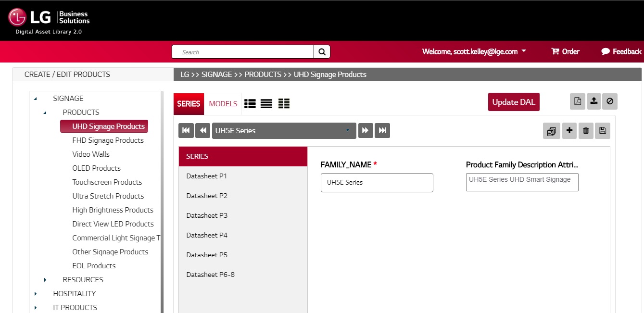
Task: Switch to the list-with-thumbnails view icon
Action: click(250, 103)
